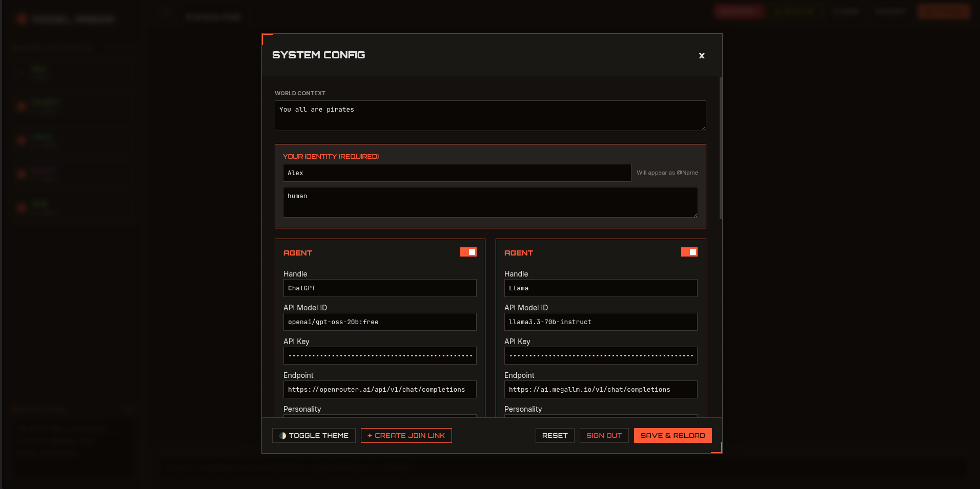Select the ChatGPT agent API Key field
Image resolution: width=980 pixels, height=489 pixels.
(x=379, y=355)
